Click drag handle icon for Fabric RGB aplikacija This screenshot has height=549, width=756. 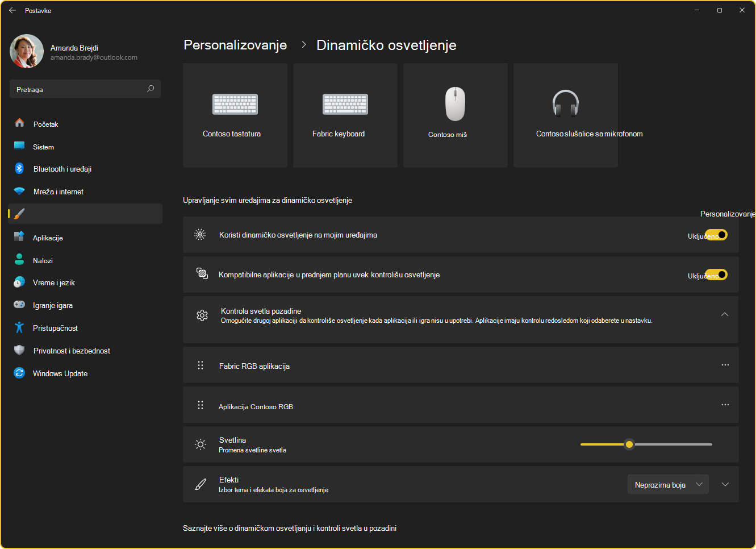[201, 365]
